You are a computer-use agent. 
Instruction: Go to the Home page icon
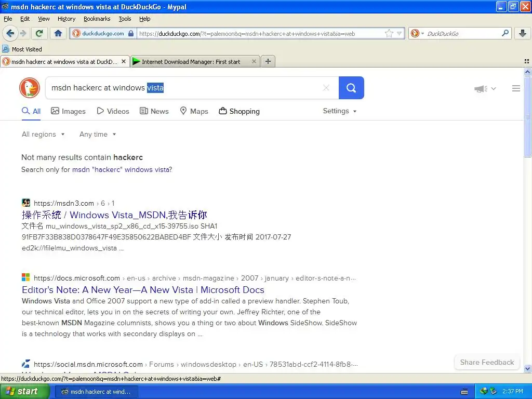coord(58,33)
